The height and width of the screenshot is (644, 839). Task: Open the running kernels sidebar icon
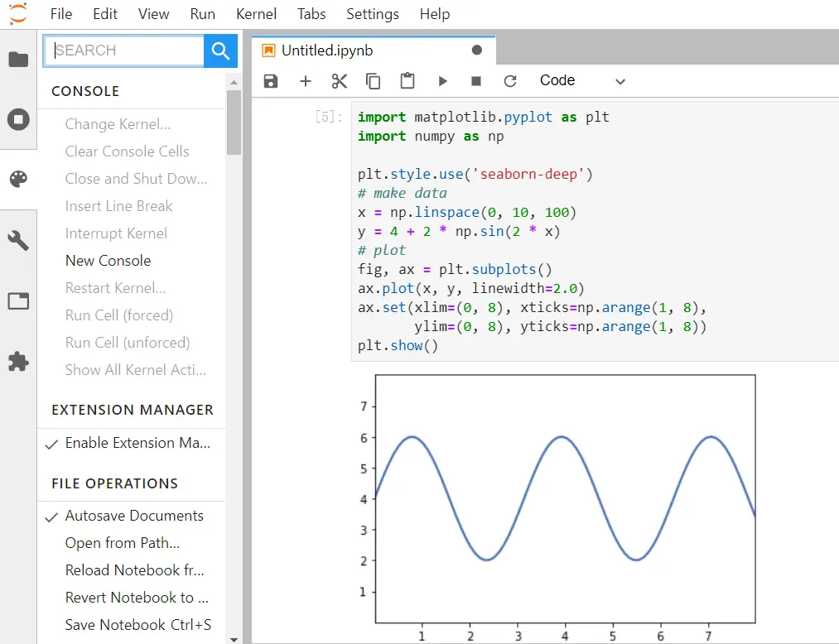pos(18,119)
